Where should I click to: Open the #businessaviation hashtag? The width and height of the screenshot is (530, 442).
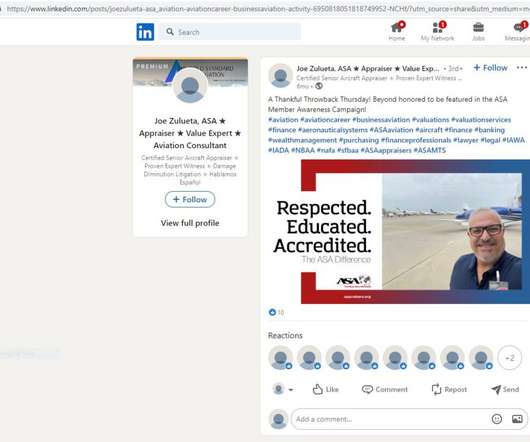[x=381, y=120]
